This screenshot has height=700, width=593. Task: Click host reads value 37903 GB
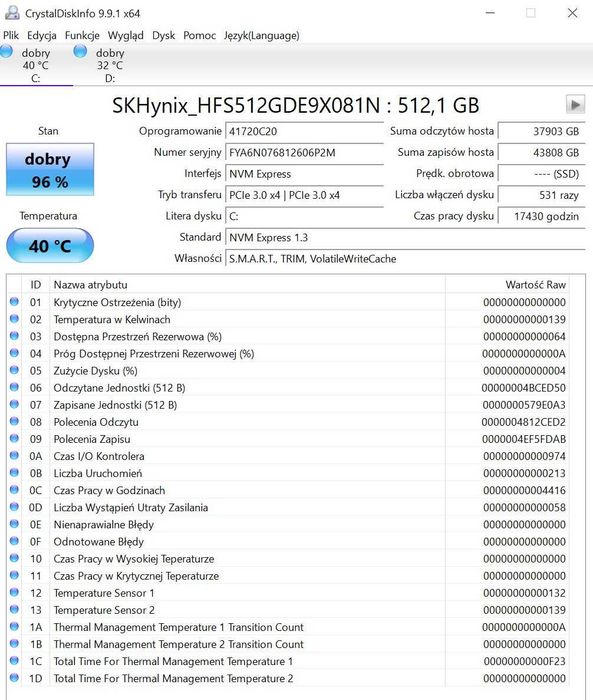(541, 131)
